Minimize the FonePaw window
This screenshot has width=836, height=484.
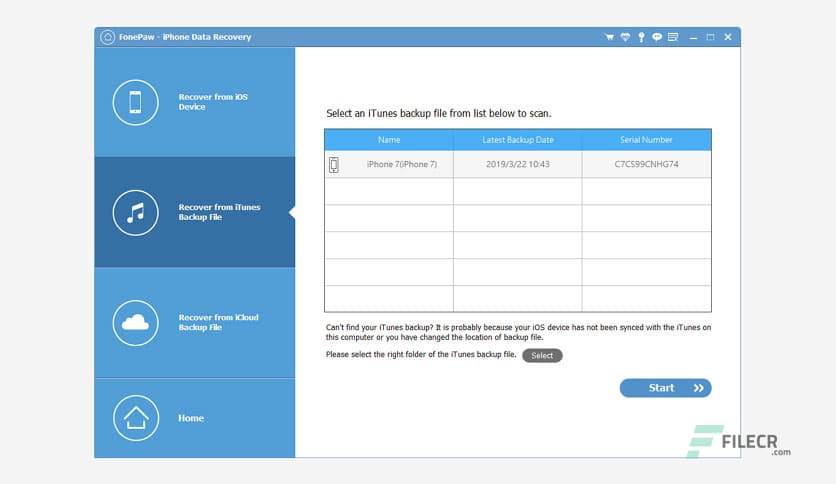693,37
